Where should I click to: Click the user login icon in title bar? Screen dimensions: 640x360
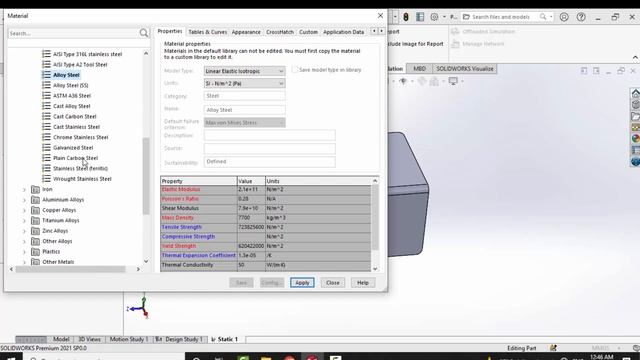[564, 17]
